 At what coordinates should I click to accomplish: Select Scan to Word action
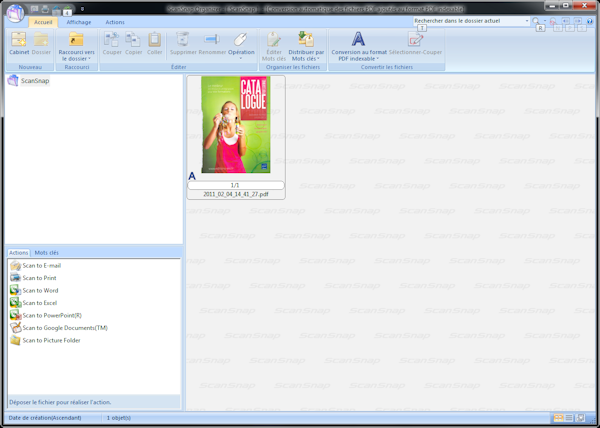click(x=40, y=290)
